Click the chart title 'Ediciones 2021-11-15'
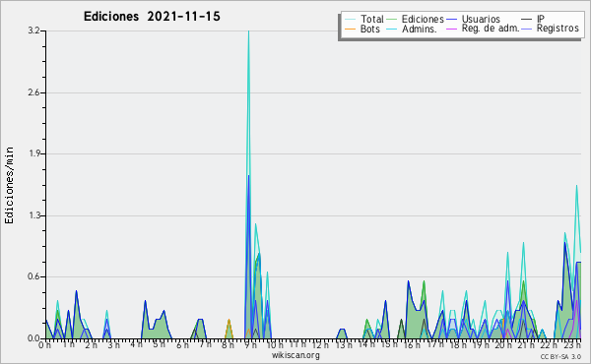Viewport: 591px width, 364px height. point(152,17)
